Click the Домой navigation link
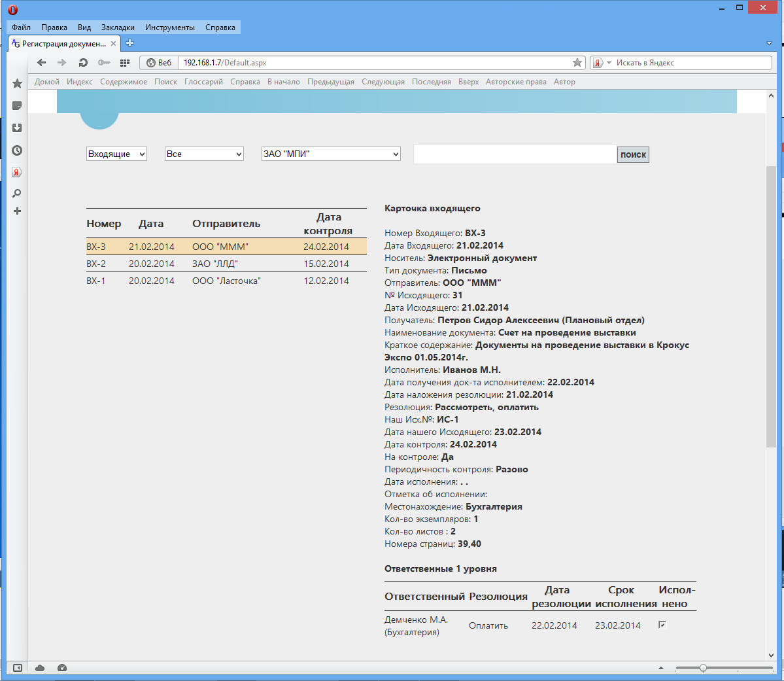The width and height of the screenshot is (784, 681). point(47,82)
